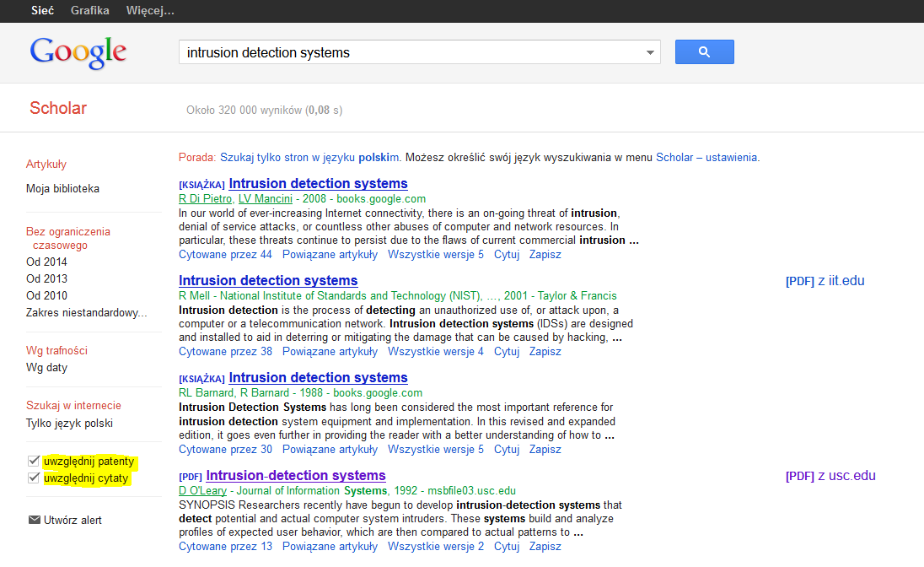The image size is (924, 567).
Task: Click Cytowane przez 30
Action: point(225,449)
